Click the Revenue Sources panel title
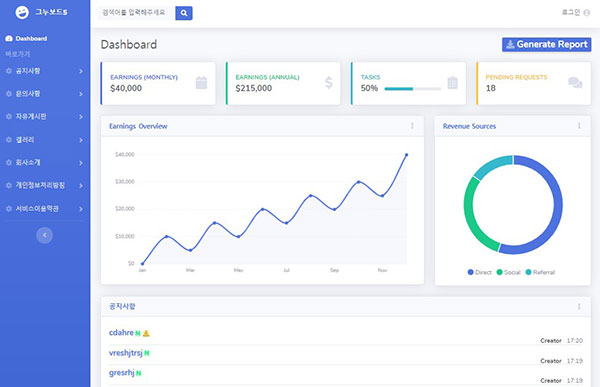 click(x=469, y=126)
